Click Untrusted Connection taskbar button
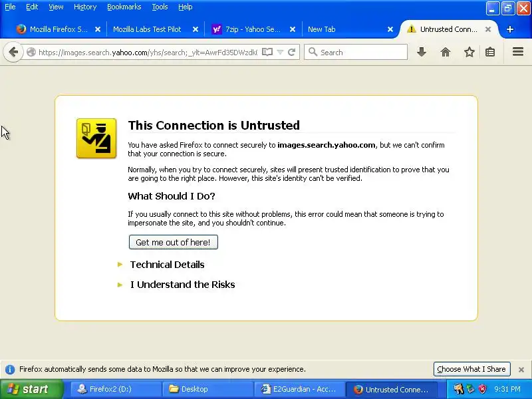The height and width of the screenshot is (399, 532). point(391,389)
